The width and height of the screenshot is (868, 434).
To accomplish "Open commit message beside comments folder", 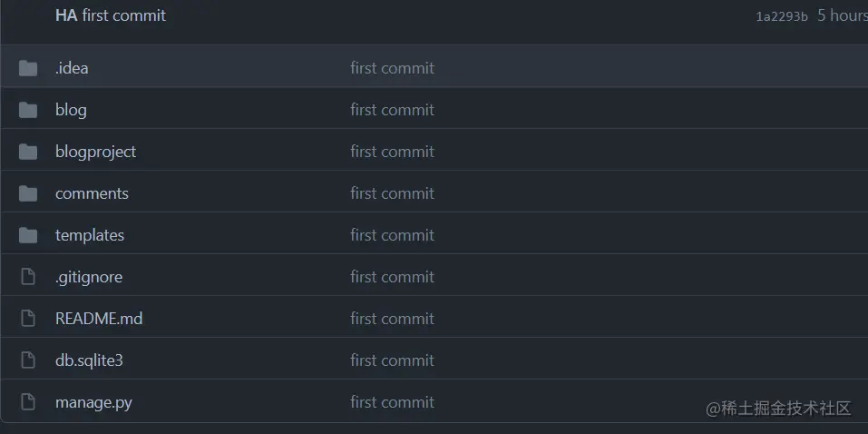I will [392, 193].
